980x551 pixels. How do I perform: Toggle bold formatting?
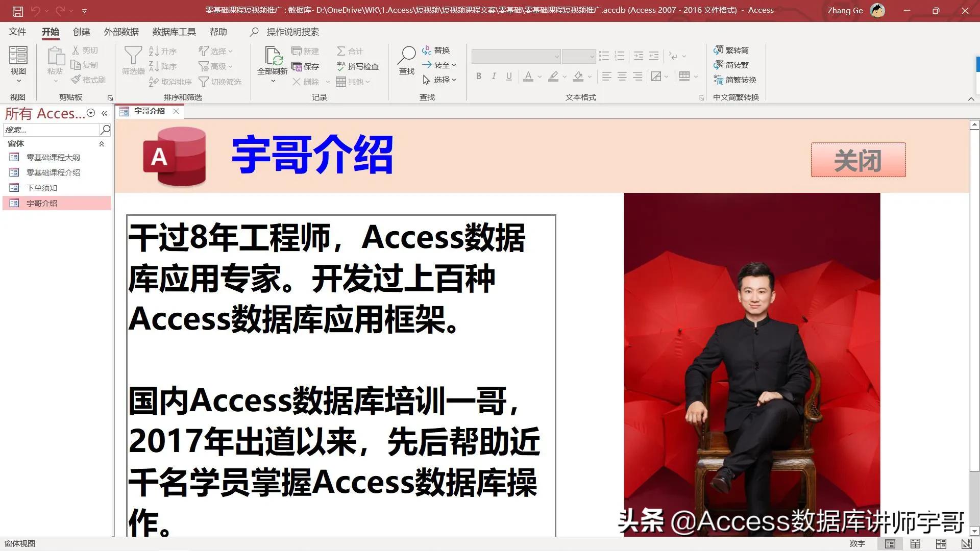pyautogui.click(x=479, y=76)
